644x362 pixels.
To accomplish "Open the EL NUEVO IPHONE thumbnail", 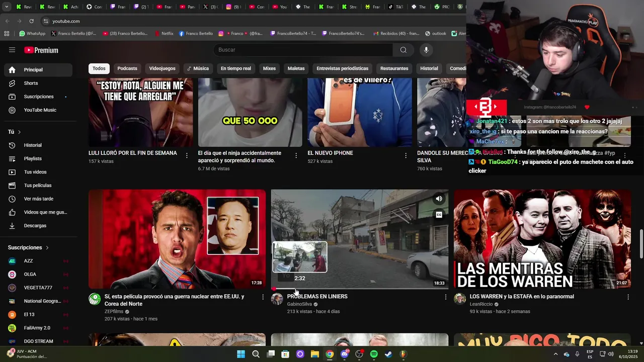I will point(360,112).
